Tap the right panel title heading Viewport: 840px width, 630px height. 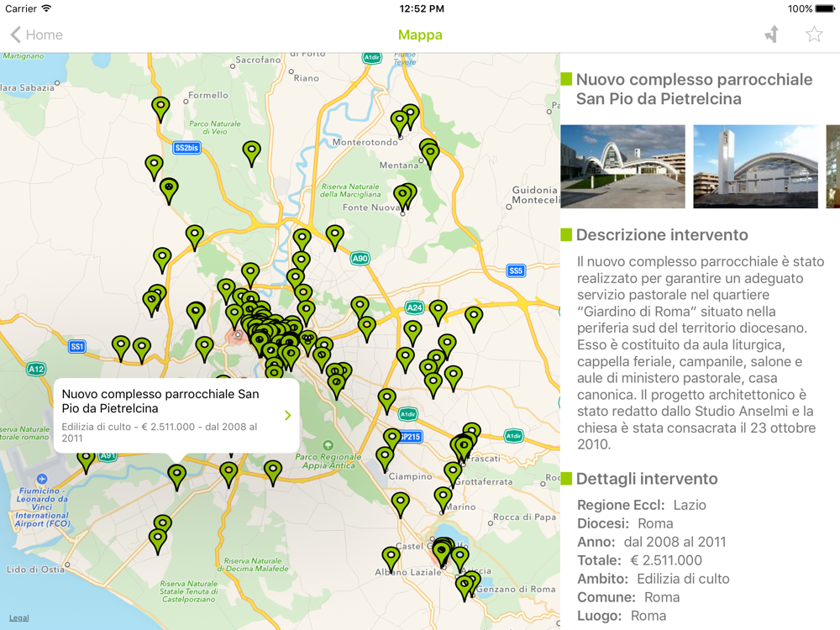694,89
